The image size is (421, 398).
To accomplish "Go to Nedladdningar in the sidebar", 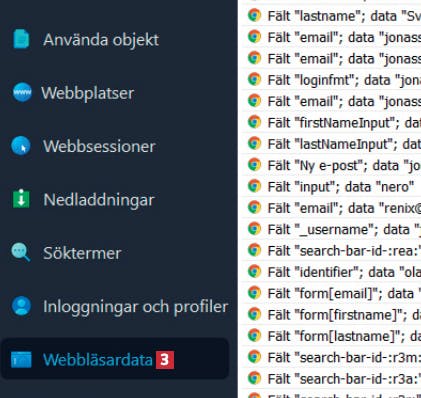I will (99, 200).
